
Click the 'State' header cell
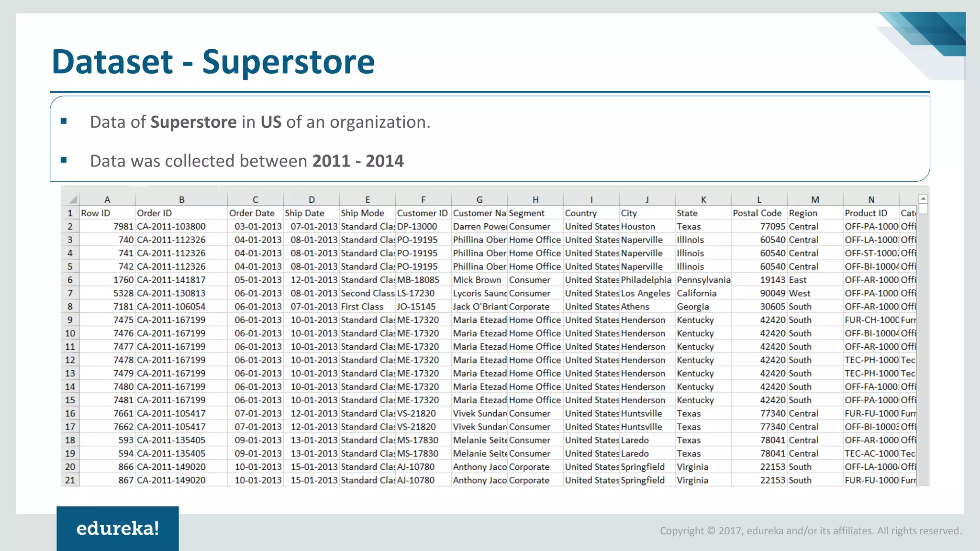[x=703, y=213]
